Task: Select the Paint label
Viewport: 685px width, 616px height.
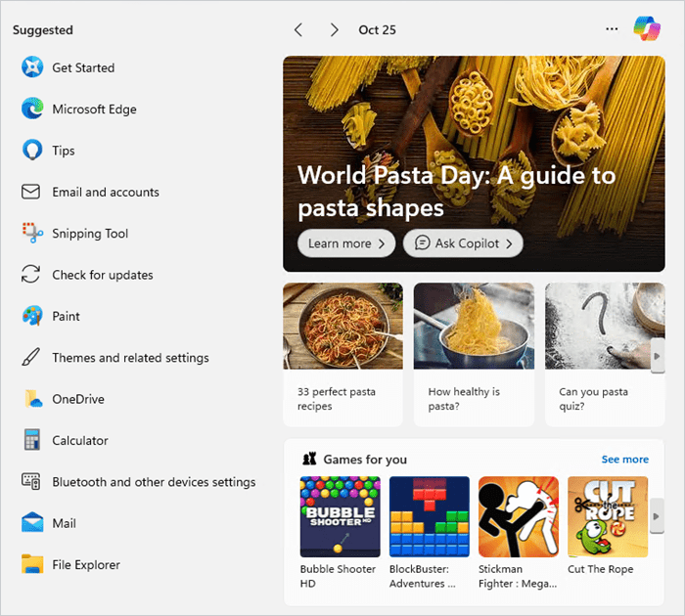Action: click(x=66, y=316)
